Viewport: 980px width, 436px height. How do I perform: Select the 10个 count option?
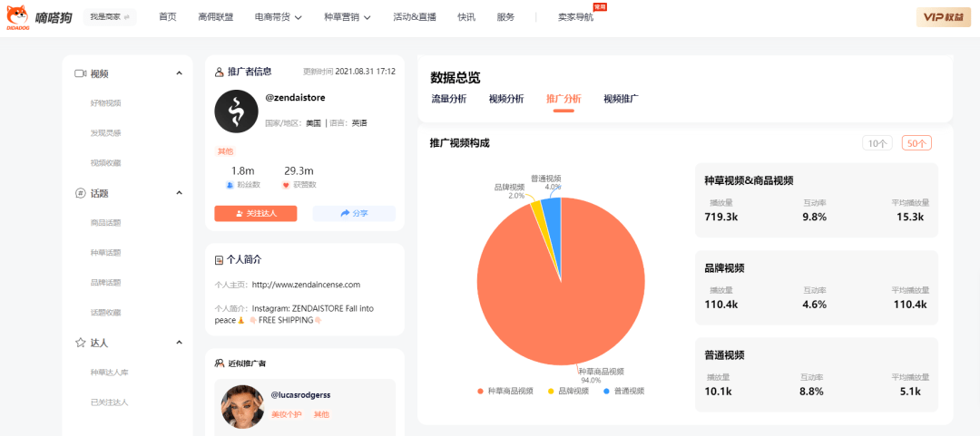[877, 143]
